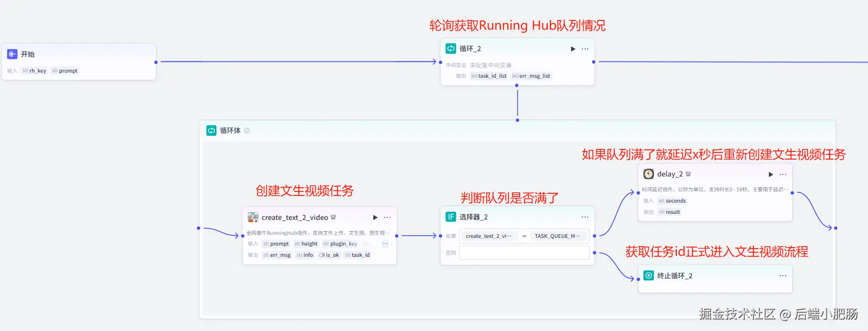Viewport: 868px width, 331px height.
Task: Click the input port of delay_2
Action: point(638,193)
